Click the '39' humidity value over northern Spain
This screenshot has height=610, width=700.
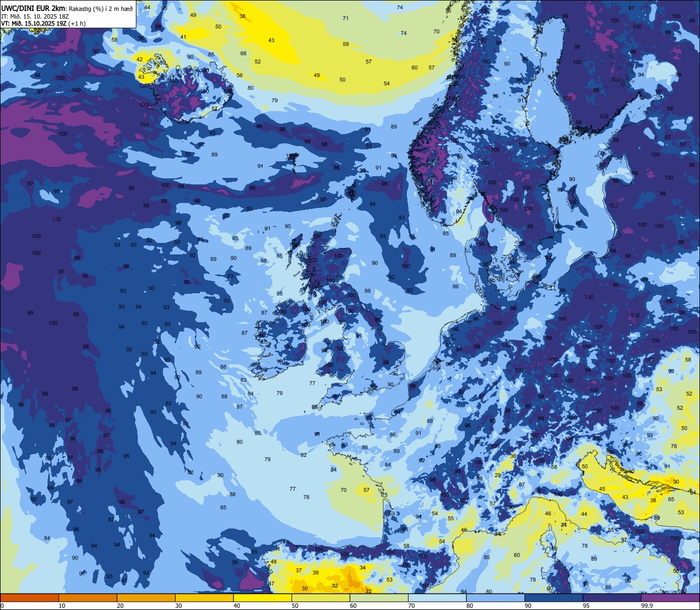[316, 572]
